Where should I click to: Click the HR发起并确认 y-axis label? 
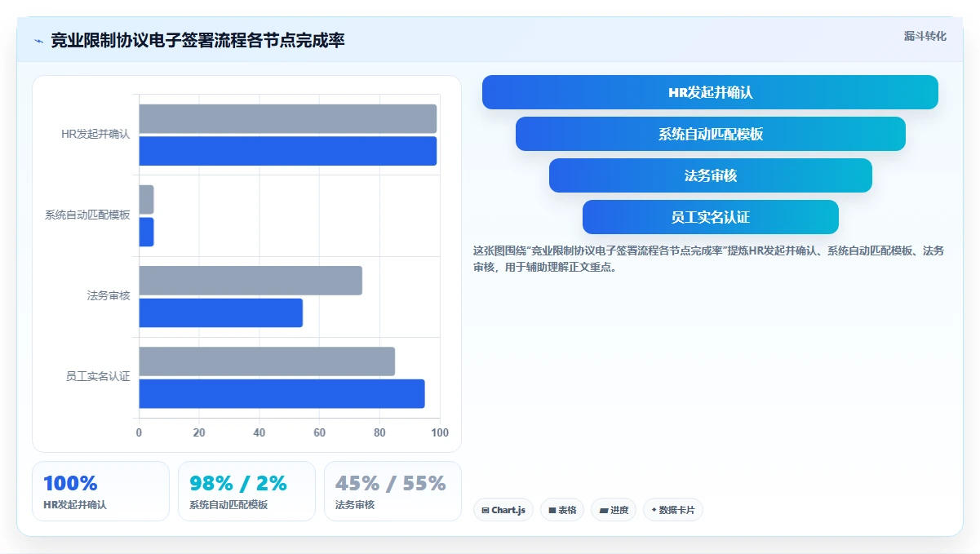tap(95, 135)
